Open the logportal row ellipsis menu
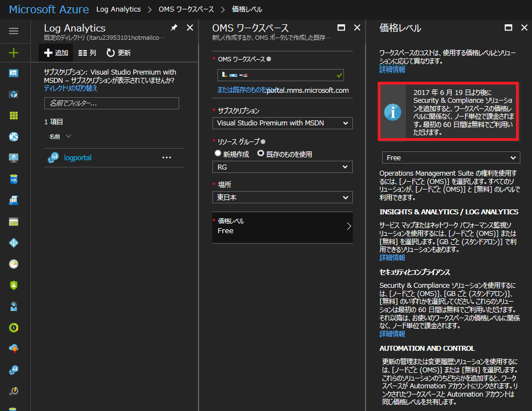The image size is (532, 411). coord(166,157)
